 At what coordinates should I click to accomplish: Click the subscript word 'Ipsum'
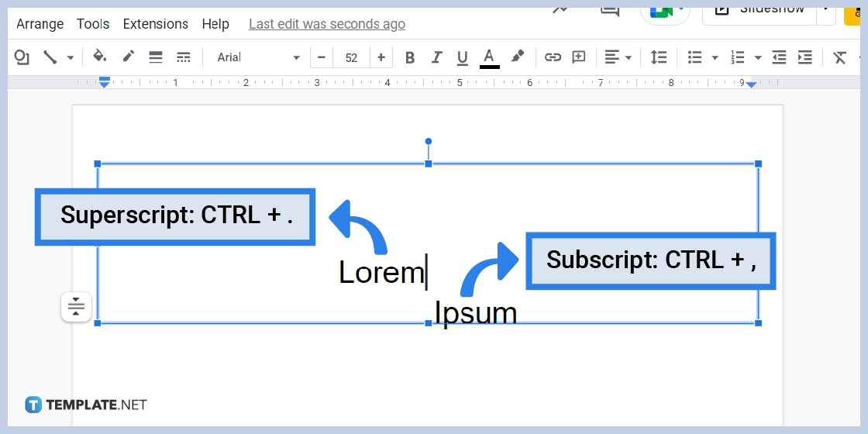point(476,313)
